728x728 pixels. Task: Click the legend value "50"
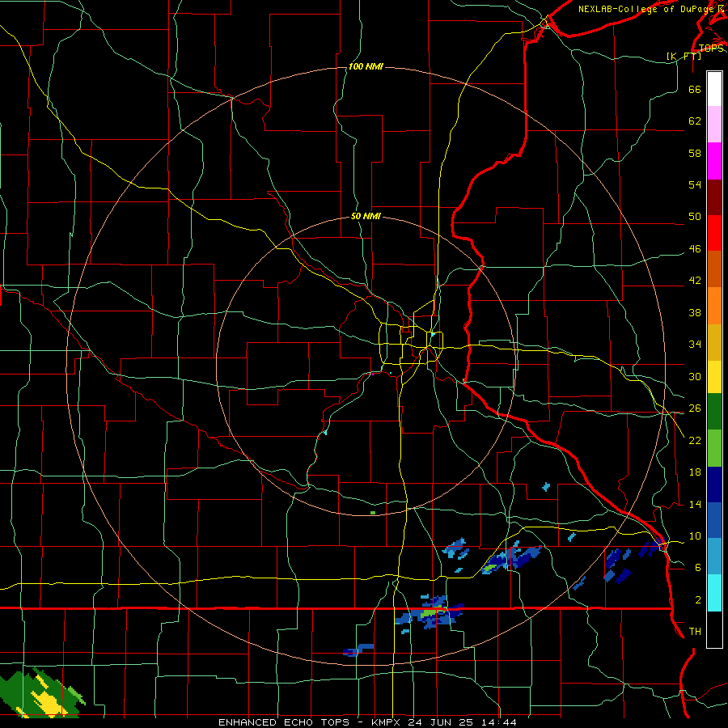pos(695,217)
